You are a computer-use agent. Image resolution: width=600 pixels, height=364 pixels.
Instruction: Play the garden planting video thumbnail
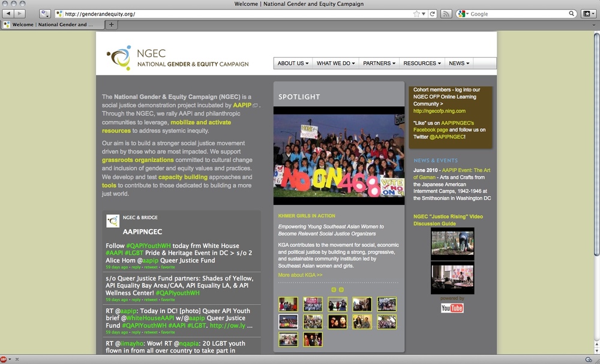(x=452, y=243)
